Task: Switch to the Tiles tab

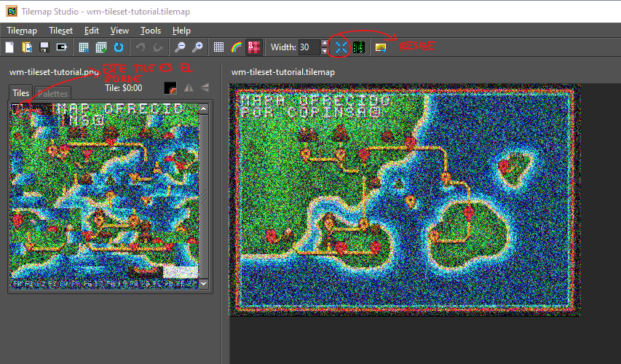Action: pyautogui.click(x=20, y=93)
